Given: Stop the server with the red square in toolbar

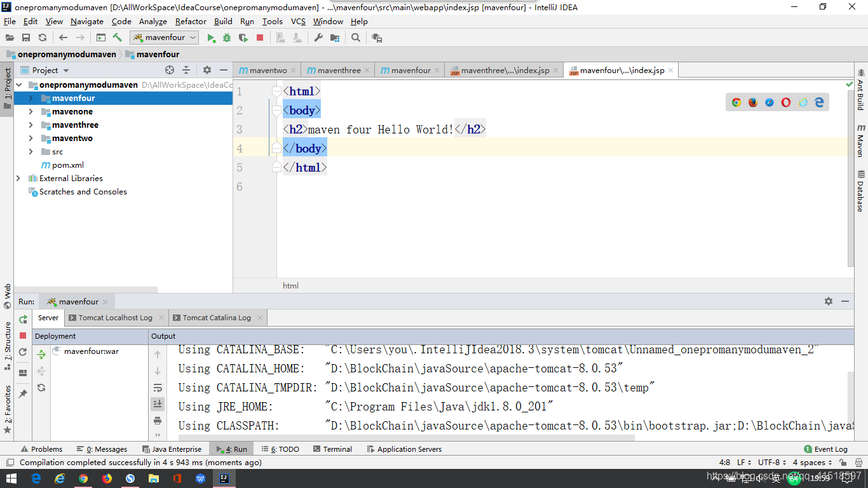Looking at the screenshot, I should click(x=260, y=38).
